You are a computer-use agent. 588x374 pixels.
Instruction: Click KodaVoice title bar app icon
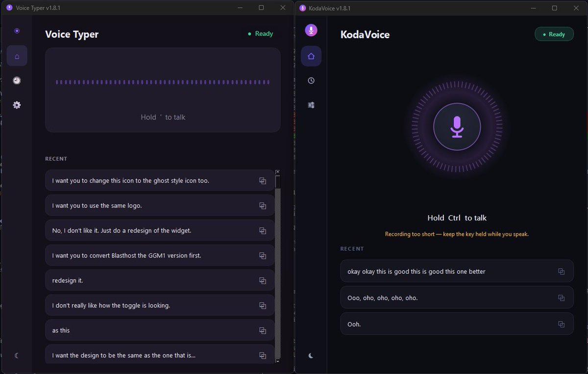[302, 8]
